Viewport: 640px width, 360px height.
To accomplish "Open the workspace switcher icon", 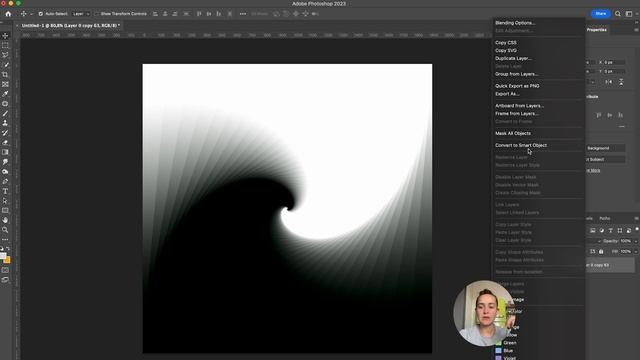I will coord(629,14).
